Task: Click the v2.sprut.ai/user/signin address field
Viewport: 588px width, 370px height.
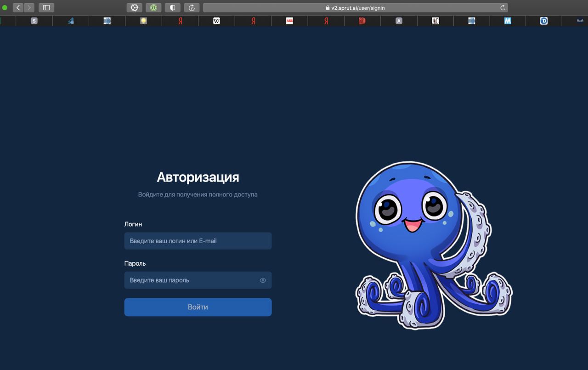Action: coord(355,8)
